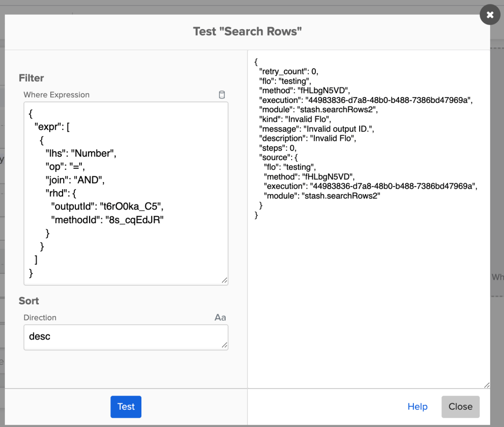This screenshot has width=504, height=427.
Task: Open the Help link
Action: coord(417,406)
